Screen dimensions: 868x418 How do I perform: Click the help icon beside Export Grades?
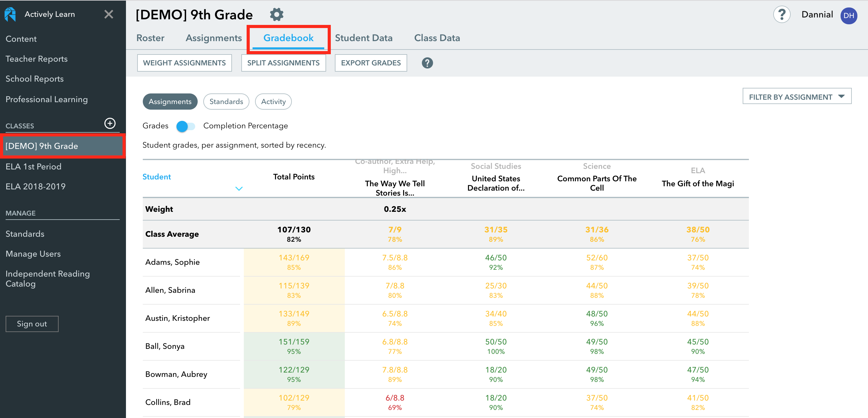pyautogui.click(x=427, y=63)
